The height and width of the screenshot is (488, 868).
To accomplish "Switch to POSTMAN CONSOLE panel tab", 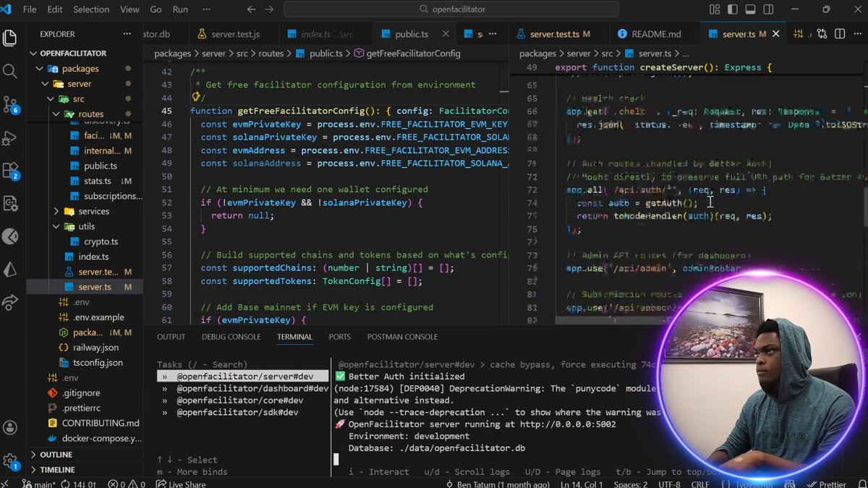I will coord(402,337).
